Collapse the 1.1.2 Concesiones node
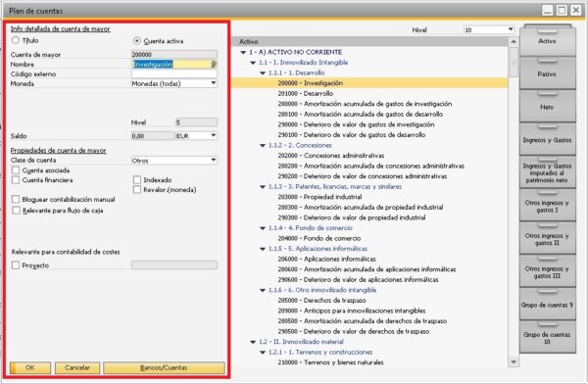This screenshot has height=384, width=588. pos(263,145)
